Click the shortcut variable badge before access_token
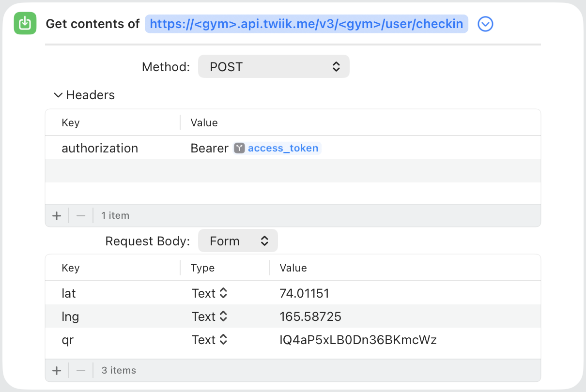 (x=239, y=148)
